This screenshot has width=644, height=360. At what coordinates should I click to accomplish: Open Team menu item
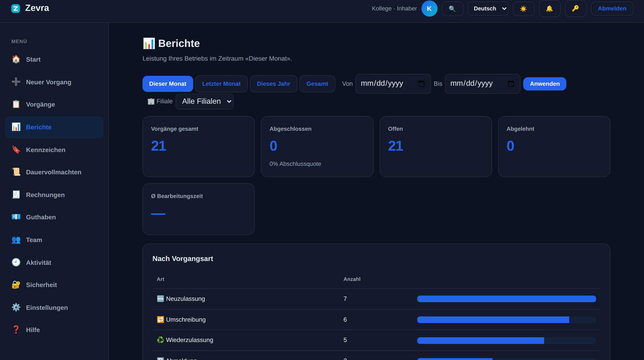pyautogui.click(x=54, y=240)
